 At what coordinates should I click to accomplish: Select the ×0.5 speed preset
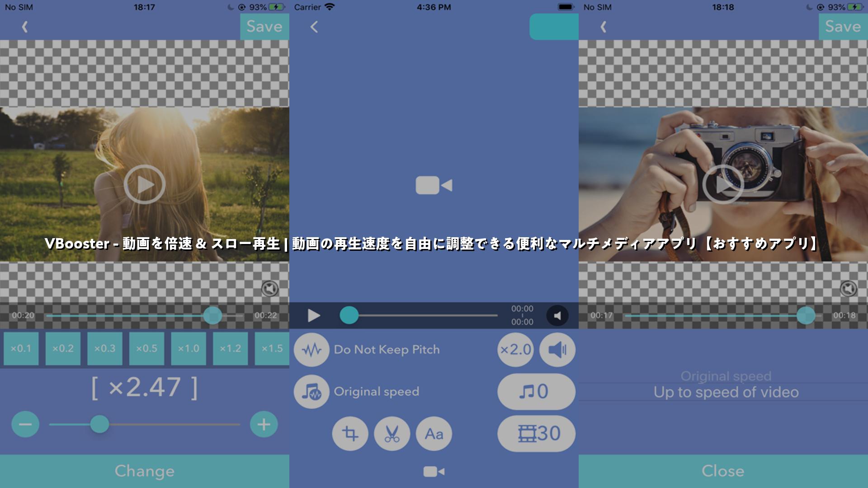tap(146, 348)
